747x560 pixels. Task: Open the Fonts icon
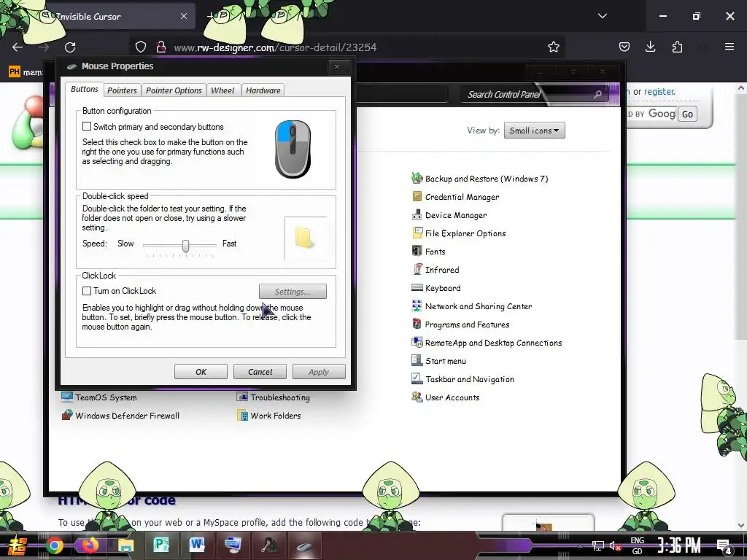point(417,251)
